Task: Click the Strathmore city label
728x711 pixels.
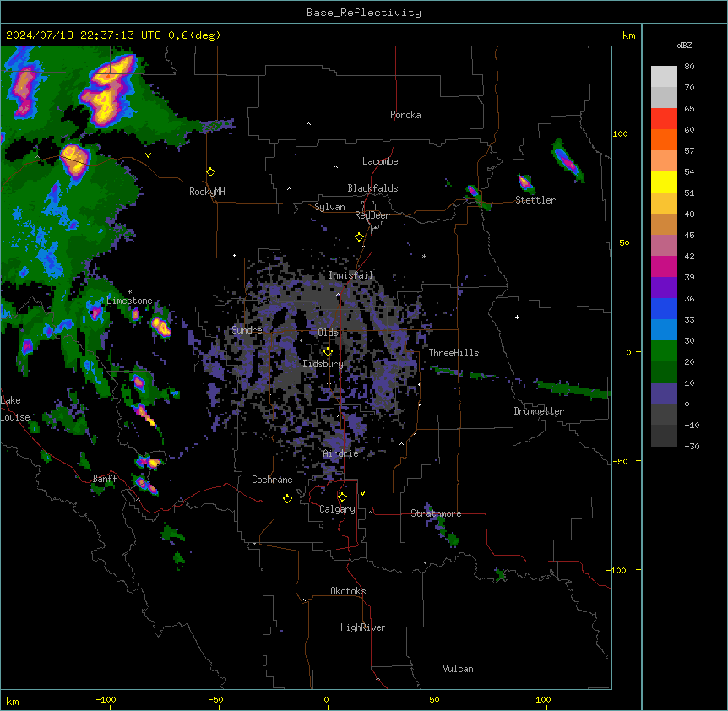Action: click(x=436, y=513)
